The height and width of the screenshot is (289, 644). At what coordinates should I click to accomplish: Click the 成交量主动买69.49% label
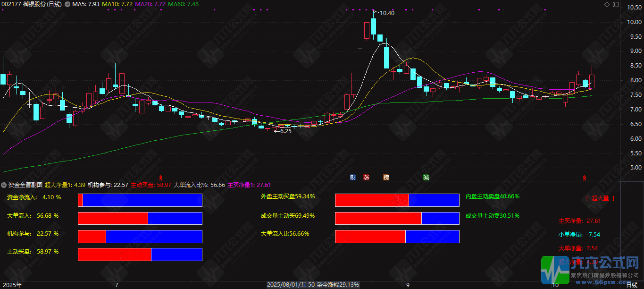click(288, 216)
